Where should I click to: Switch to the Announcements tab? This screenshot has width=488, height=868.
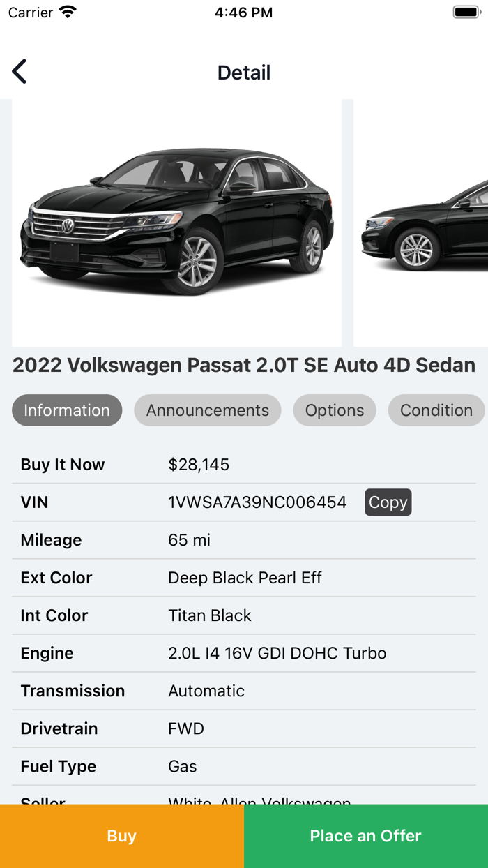pos(207,410)
